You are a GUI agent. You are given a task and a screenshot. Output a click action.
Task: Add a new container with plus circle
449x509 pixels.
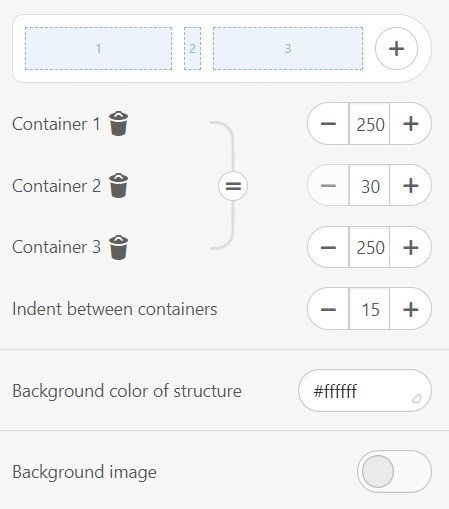[x=396, y=49]
